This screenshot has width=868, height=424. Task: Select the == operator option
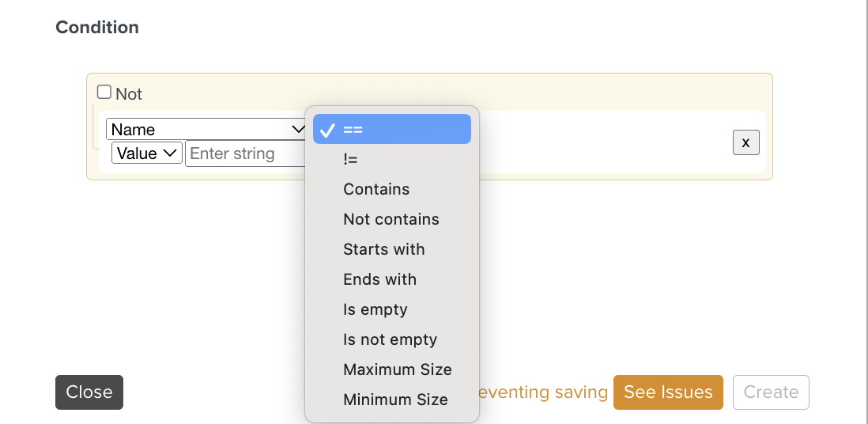coord(391,129)
